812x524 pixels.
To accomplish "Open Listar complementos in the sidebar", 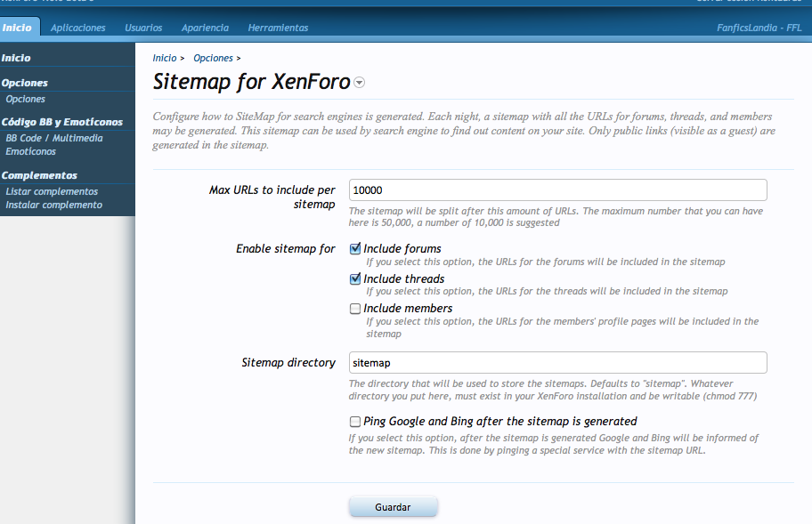I will pyautogui.click(x=52, y=191).
